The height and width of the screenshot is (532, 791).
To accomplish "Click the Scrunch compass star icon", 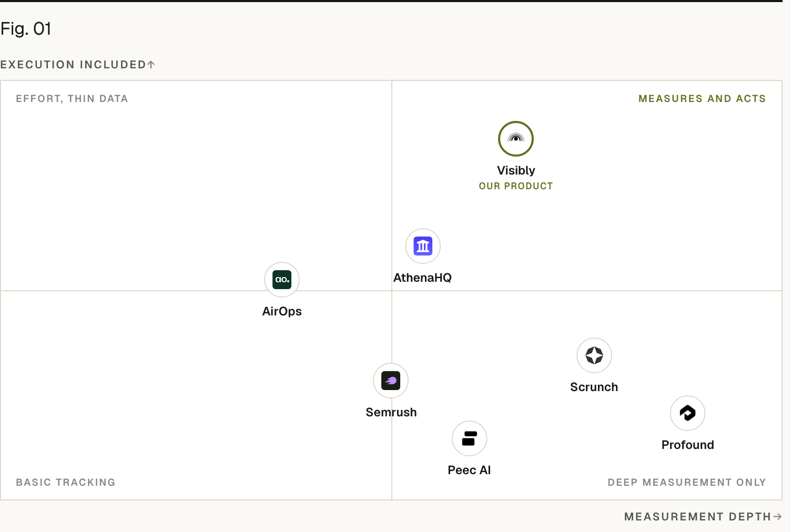I will 594,355.
